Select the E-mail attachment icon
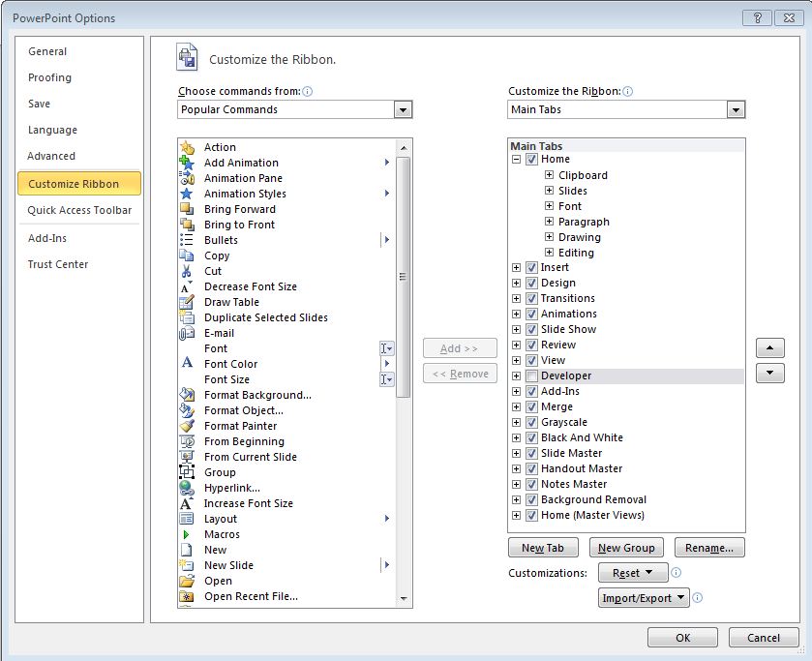Viewport: 812px width, 661px height. 187,333
